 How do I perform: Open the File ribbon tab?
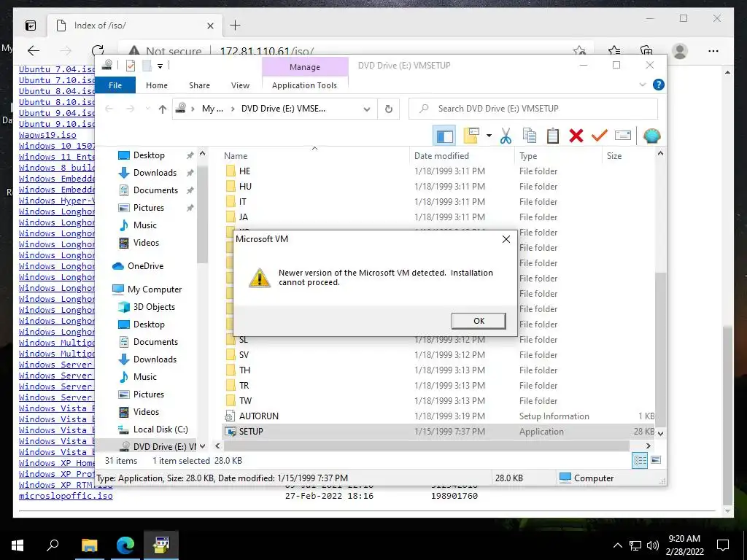point(115,85)
